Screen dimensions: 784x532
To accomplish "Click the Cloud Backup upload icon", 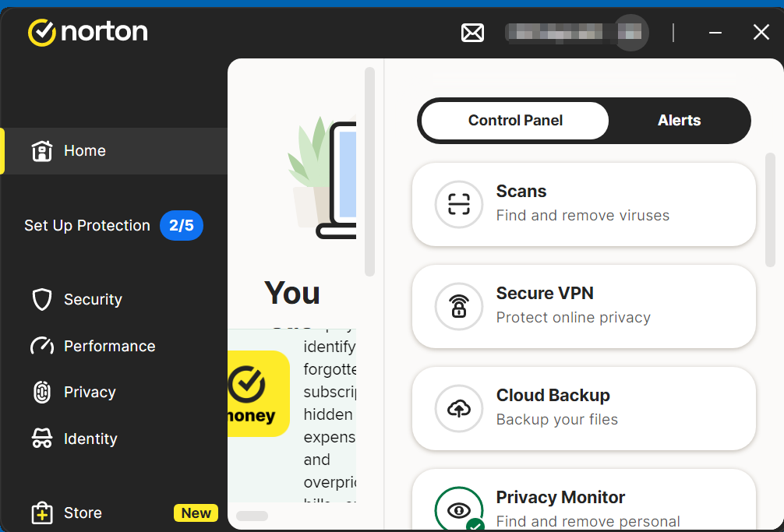I will (459, 408).
